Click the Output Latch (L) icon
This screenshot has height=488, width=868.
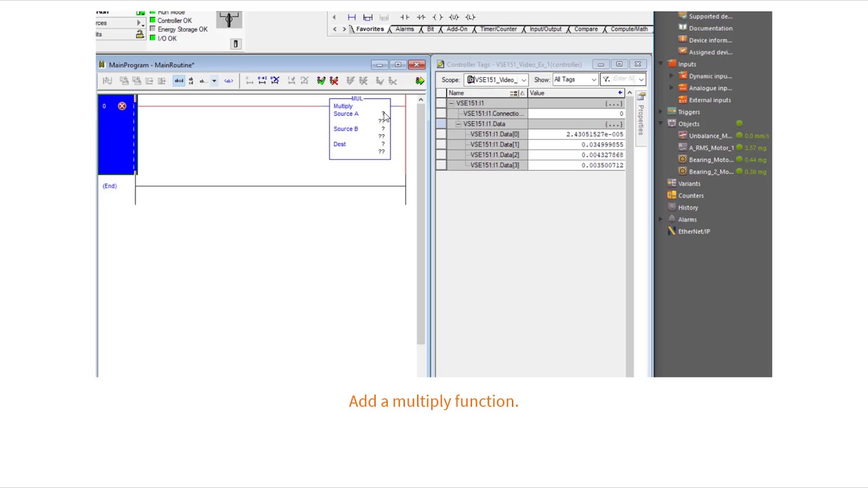(x=470, y=17)
